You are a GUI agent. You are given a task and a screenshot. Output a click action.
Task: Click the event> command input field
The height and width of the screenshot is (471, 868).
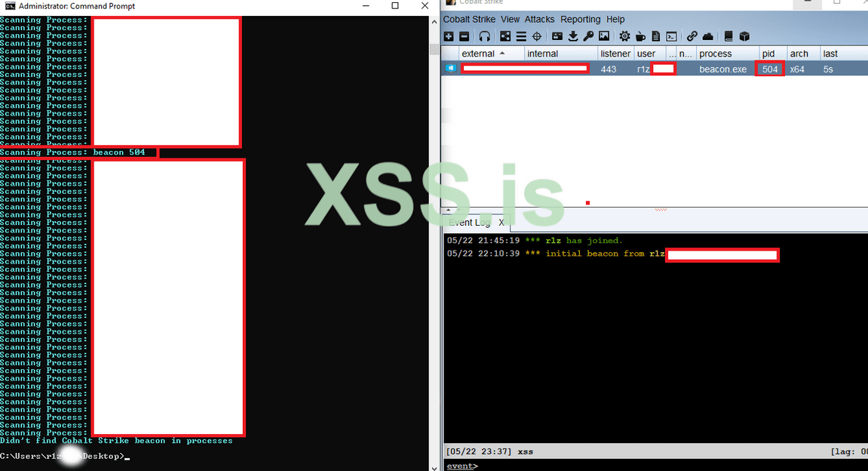click(673, 466)
